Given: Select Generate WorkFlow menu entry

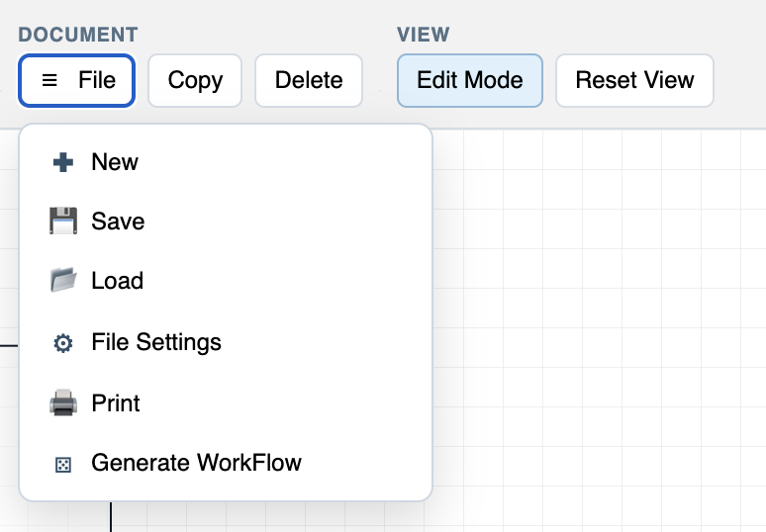Looking at the screenshot, I should pos(226,463).
